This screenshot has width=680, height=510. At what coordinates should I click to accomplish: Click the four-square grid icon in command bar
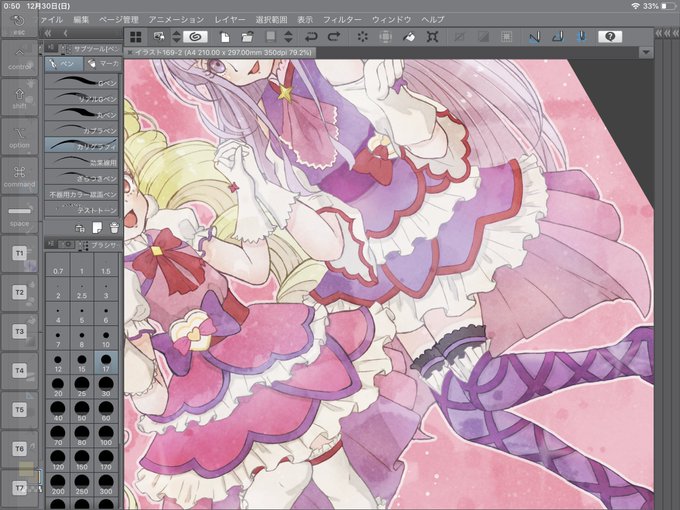(136, 37)
